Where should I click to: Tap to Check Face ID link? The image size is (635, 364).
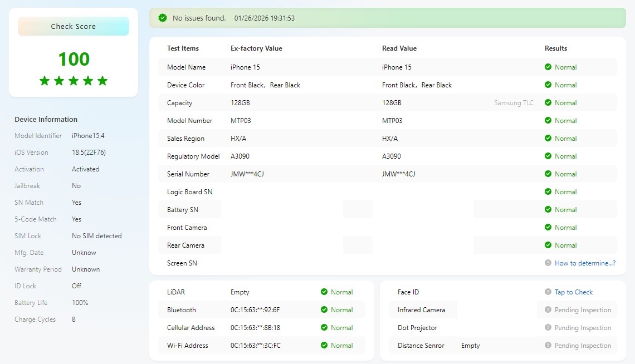point(573,292)
